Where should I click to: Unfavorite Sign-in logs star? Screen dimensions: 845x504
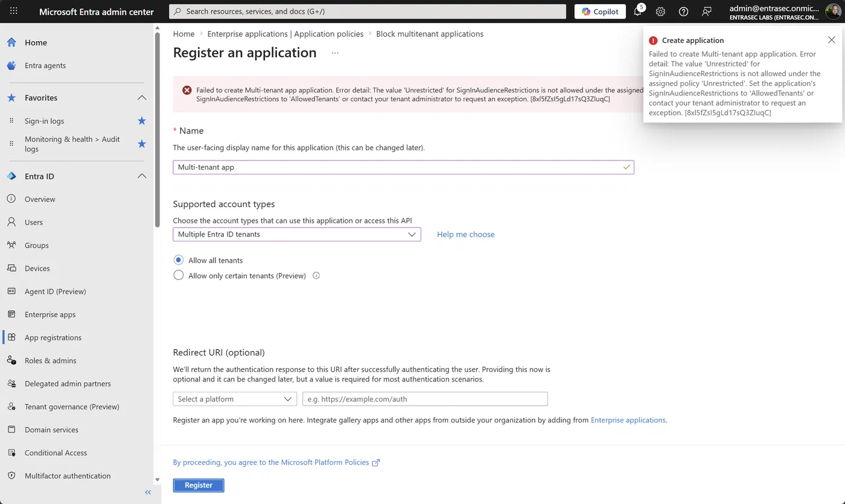click(x=142, y=121)
